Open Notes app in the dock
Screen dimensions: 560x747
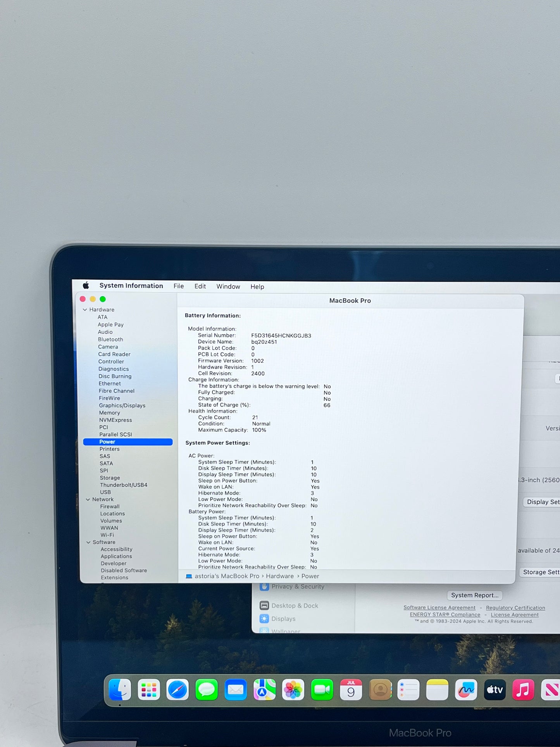tap(437, 690)
